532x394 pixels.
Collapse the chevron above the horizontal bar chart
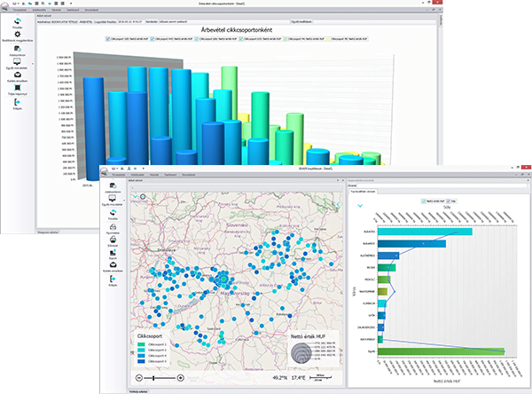(360, 206)
